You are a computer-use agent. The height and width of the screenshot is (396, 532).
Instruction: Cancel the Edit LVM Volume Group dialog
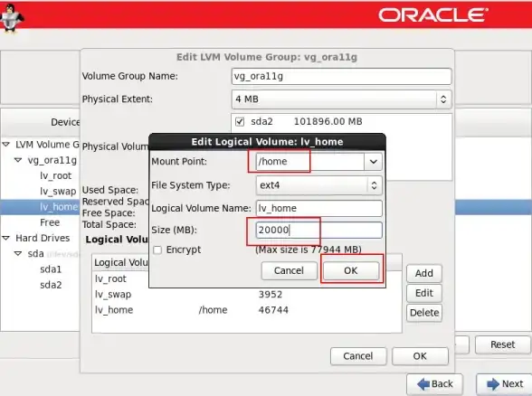point(358,356)
